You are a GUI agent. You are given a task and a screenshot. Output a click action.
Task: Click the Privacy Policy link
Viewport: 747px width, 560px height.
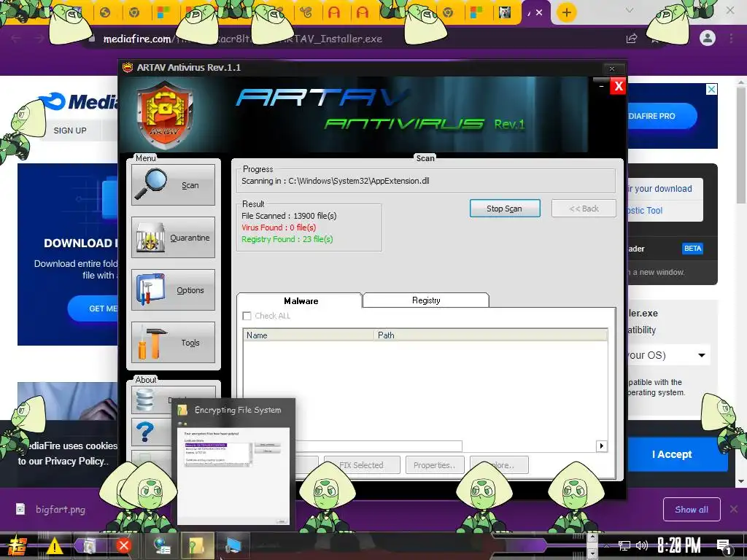point(74,462)
